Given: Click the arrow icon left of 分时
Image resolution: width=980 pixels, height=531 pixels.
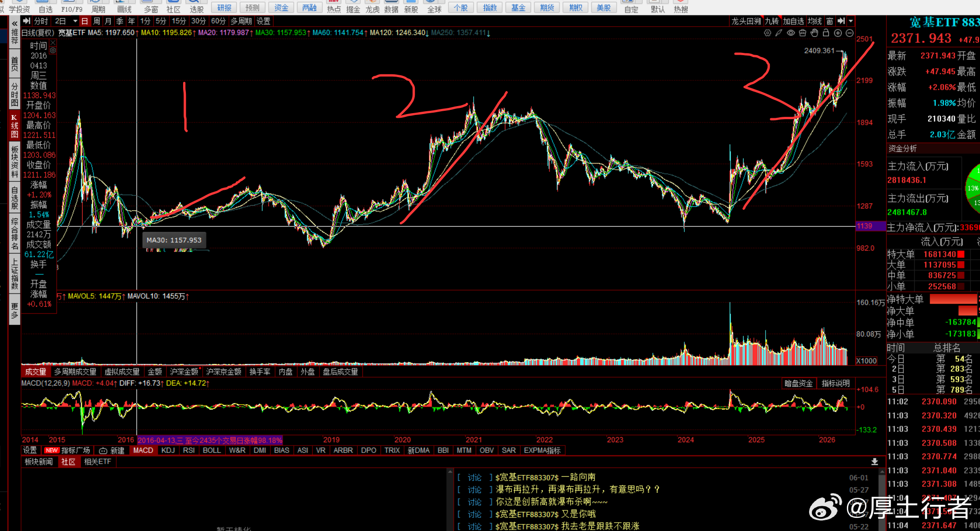Looking at the screenshot, I should (26, 21).
